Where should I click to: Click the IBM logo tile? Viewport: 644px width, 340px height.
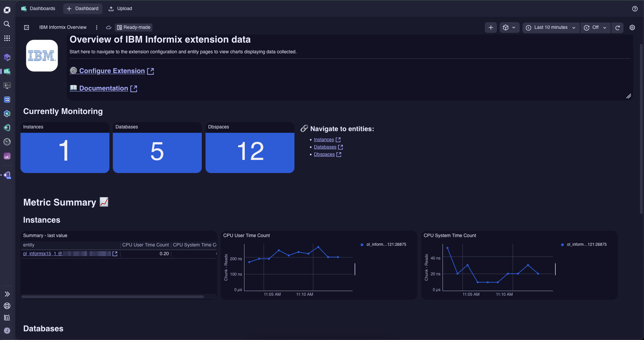(x=42, y=56)
